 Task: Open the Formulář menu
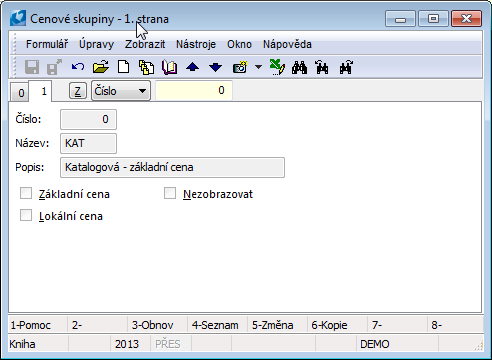coord(47,44)
